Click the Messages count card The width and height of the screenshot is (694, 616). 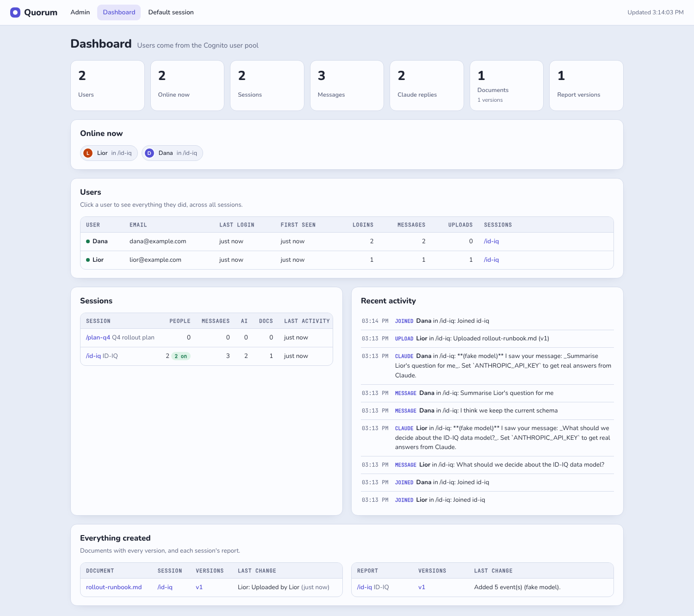(x=347, y=86)
